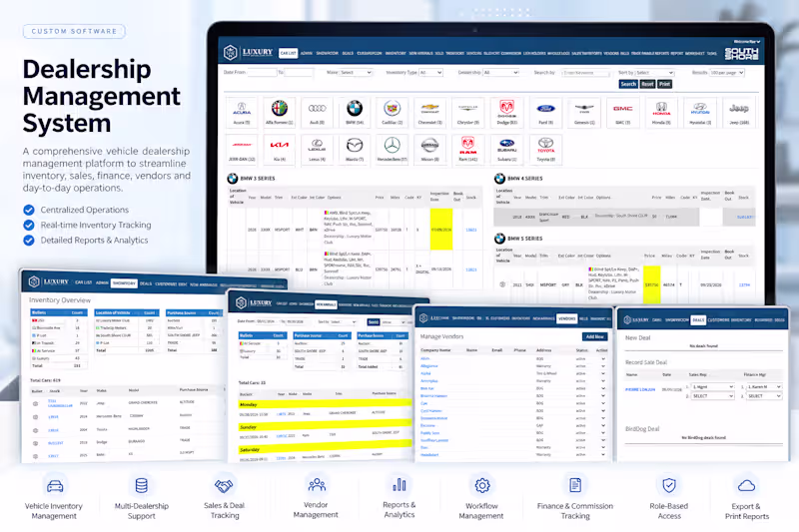Click the Finance & Commission Tracking document icon

[x=575, y=485]
